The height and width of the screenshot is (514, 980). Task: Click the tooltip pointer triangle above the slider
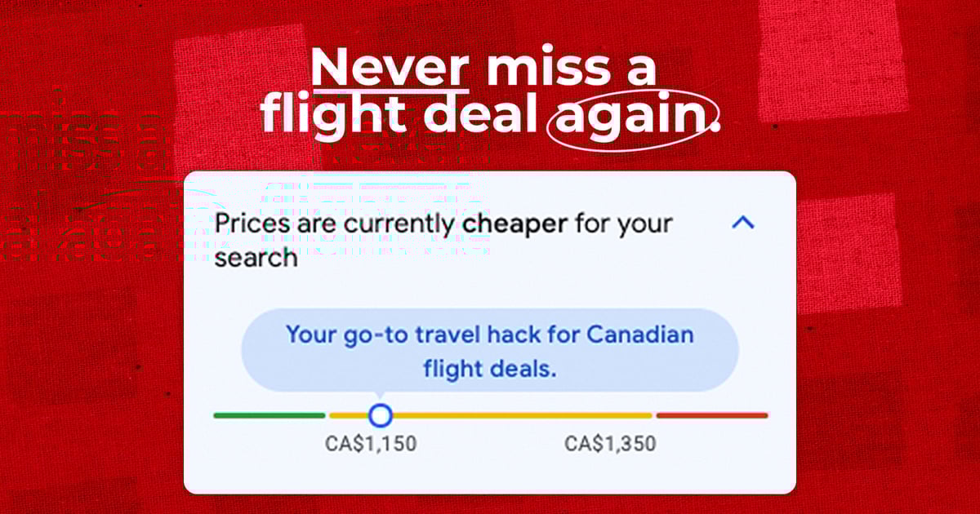[x=380, y=396]
